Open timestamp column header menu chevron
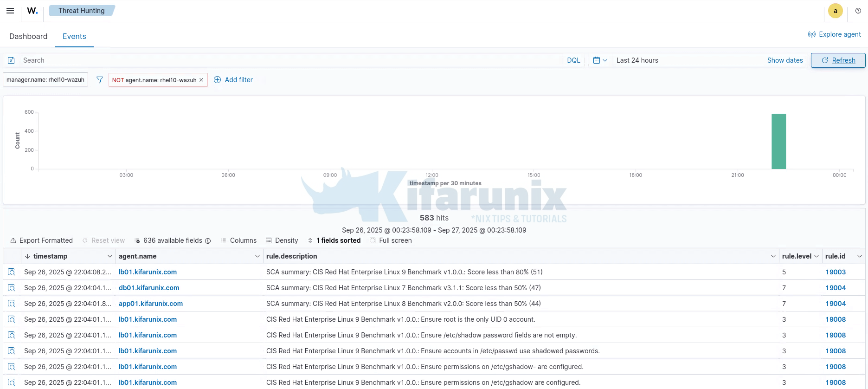The height and width of the screenshot is (389, 868). click(110, 256)
